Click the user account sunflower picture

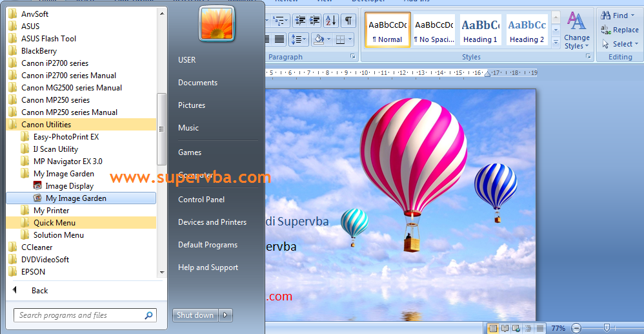click(x=216, y=23)
